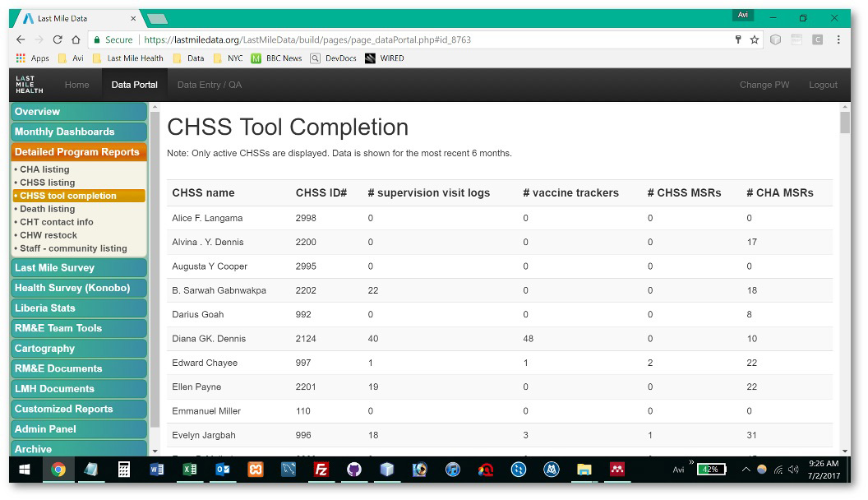Click the page's vertical scrollbar thumb
The width and height of the screenshot is (868, 500).
click(x=845, y=123)
